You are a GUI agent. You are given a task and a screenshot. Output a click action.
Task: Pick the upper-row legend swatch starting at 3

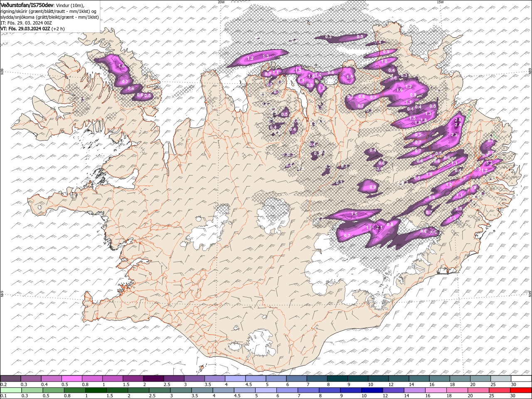pyautogui.click(x=194, y=379)
